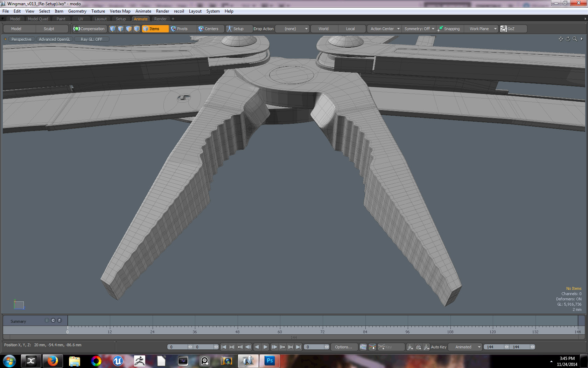
Task: Switch to Model Quad layout tab
Action: click(x=38, y=19)
